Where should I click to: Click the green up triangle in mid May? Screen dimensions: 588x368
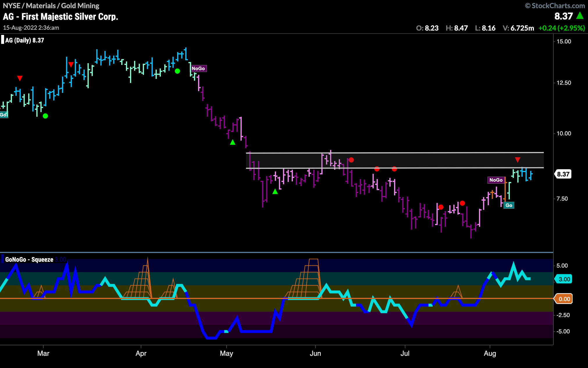(275, 192)
